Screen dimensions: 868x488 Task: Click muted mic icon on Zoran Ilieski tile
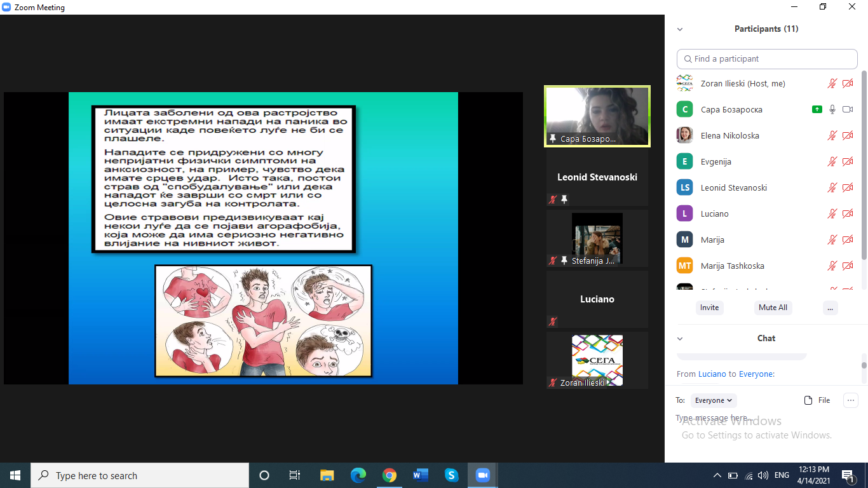(x=553, y=383)
